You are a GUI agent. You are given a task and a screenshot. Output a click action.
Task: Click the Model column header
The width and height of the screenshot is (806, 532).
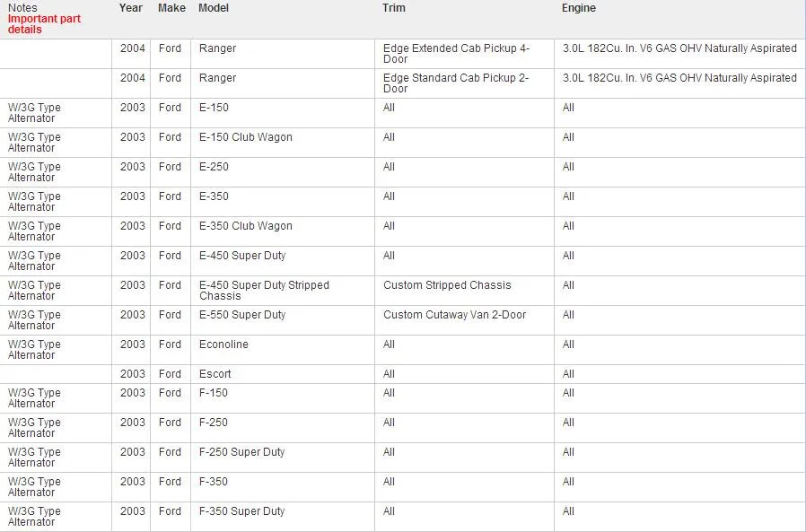[214, 8]
